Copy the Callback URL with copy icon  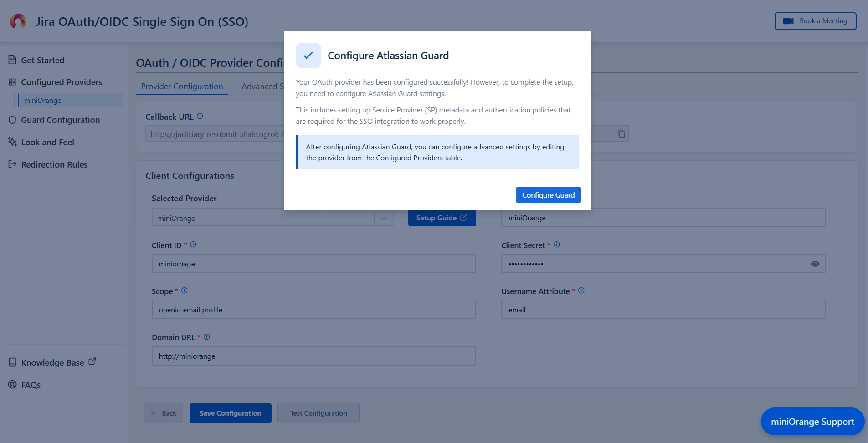[x=621, y=133]
